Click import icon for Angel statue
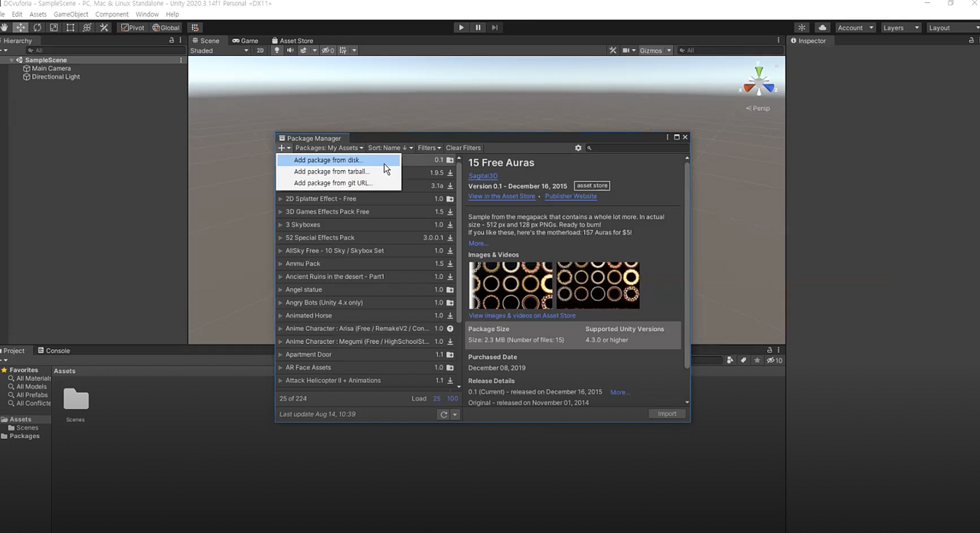Image resolution: width=980 pixels, height=533 pixels. pos(450,289)
